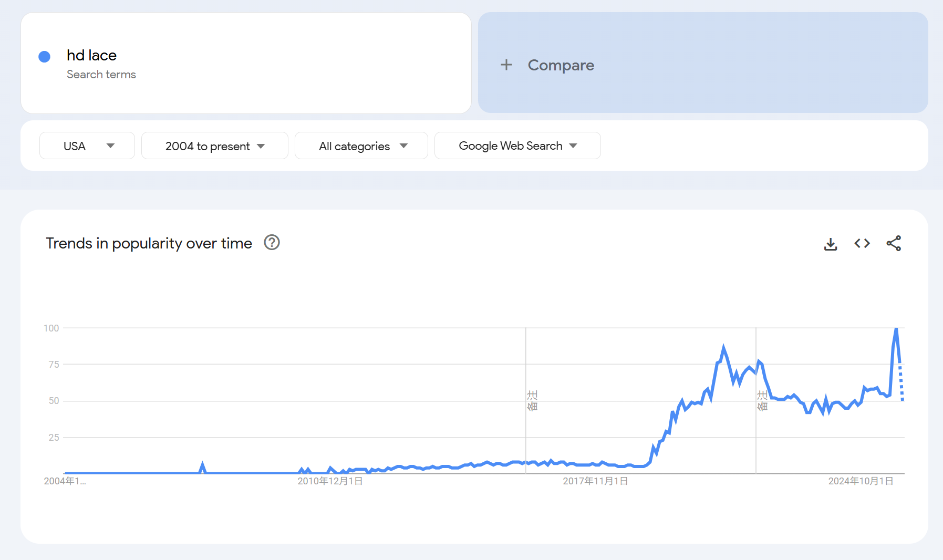943x560 pixels.
Task: Open the help icon beside chart title
Action: (272, 243)
